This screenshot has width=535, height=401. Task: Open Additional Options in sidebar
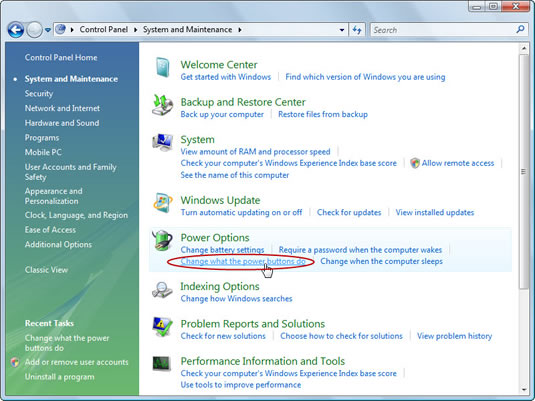pos(58,245)
